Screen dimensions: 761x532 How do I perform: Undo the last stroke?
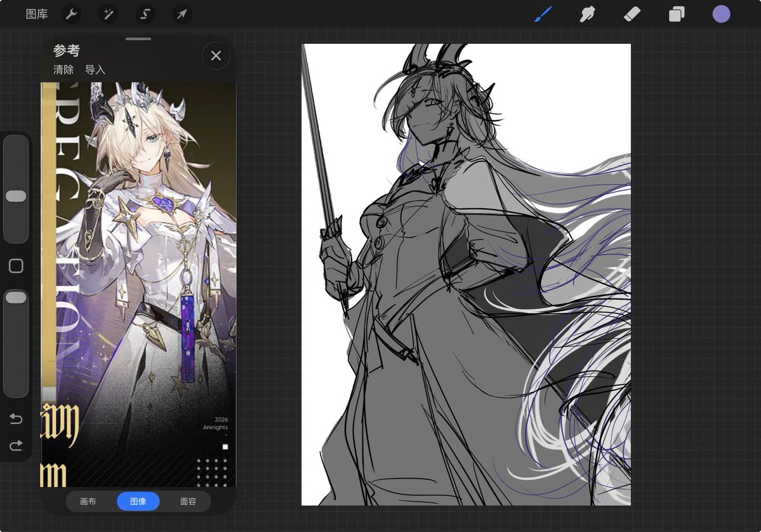(x=16, y=418)
